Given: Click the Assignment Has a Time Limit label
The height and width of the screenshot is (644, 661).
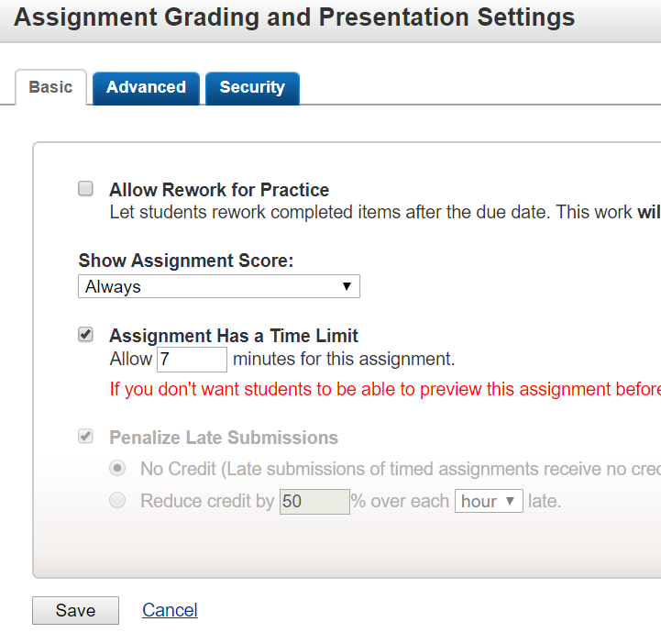Looking at the screenshot, I should coord(234,336).
